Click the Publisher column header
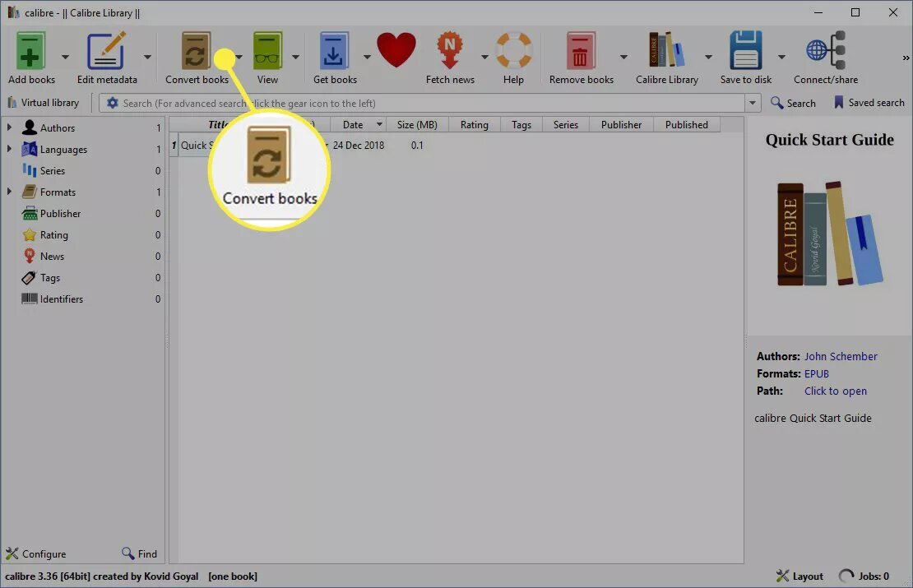The image size is (913, 588). pos(621,124)
